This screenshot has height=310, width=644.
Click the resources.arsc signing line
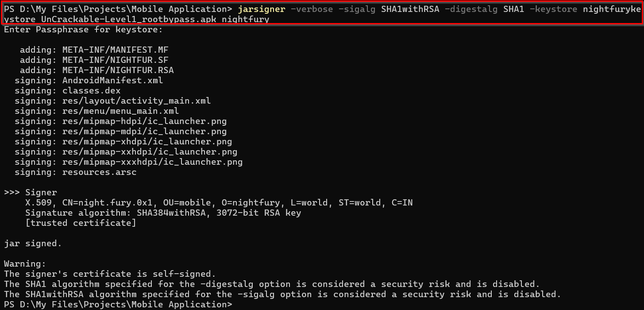pos(99,172)
